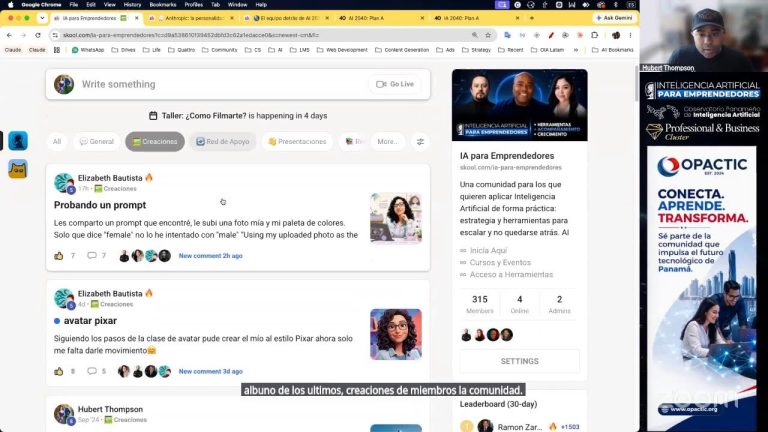
Task: Close the IA para Emprendedores tab
Action: [x=137, y=18]
